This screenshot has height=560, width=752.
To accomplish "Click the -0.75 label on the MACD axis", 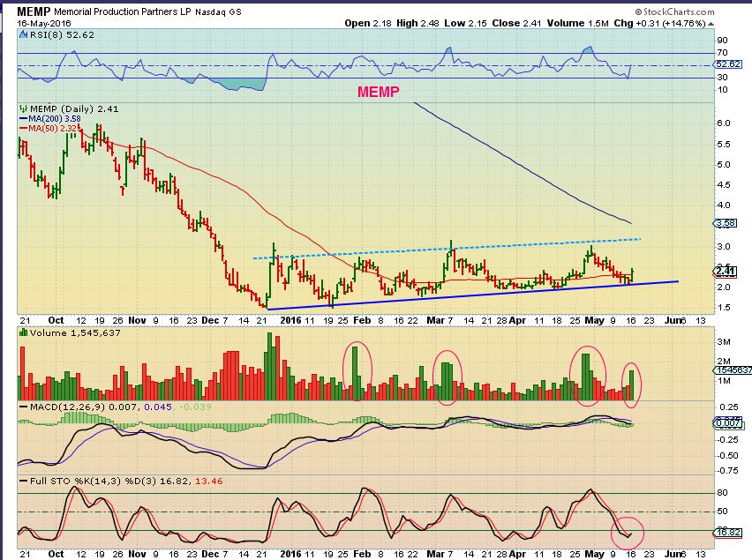I will pos(727,470).
